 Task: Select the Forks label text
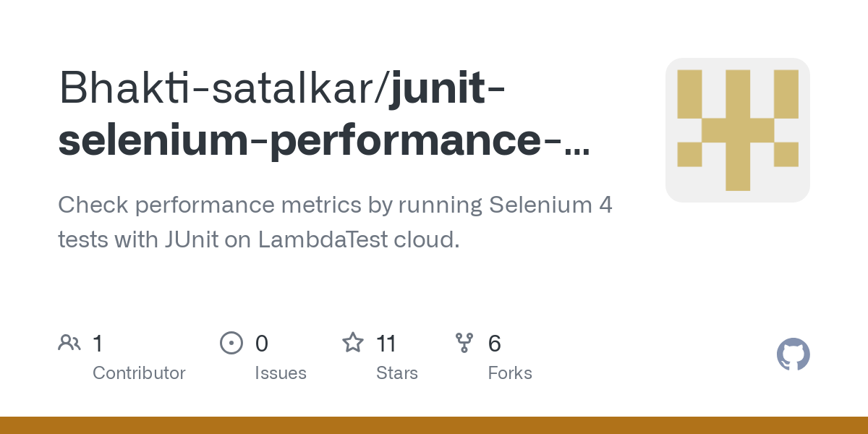pyautogui.click(x=510, y=373)
